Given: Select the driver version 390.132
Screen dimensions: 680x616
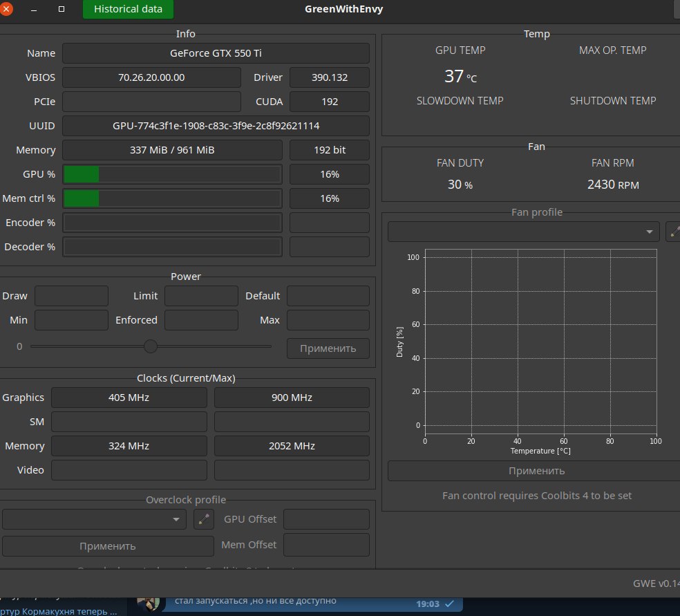Looking at the screenshot, I should [330, 77].
